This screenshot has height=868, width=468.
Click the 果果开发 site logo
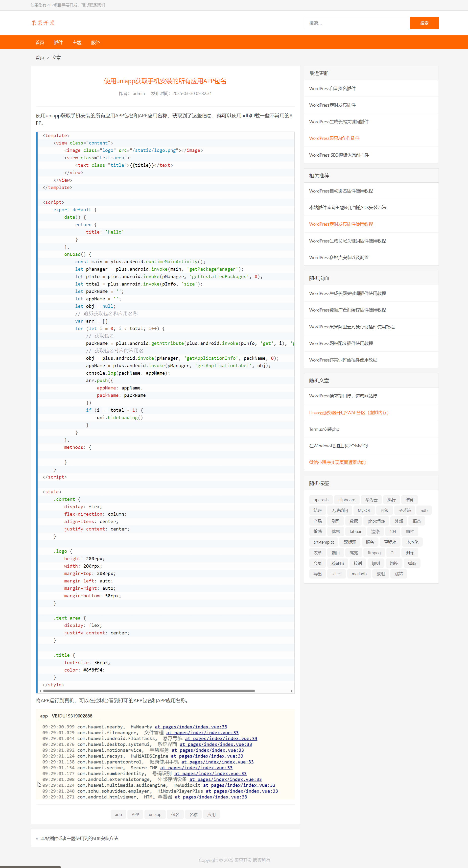click(x=43, y=23)
